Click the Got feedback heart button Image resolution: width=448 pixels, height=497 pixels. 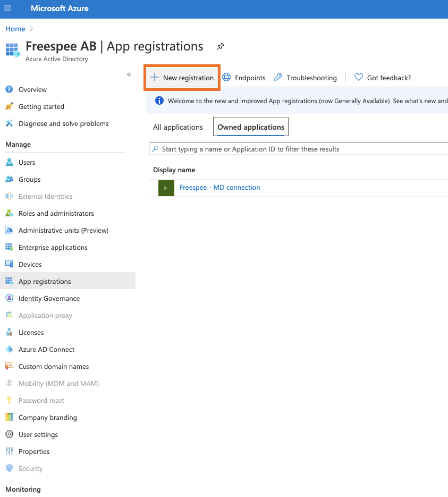pyautogui.click(x=383, y=78)
